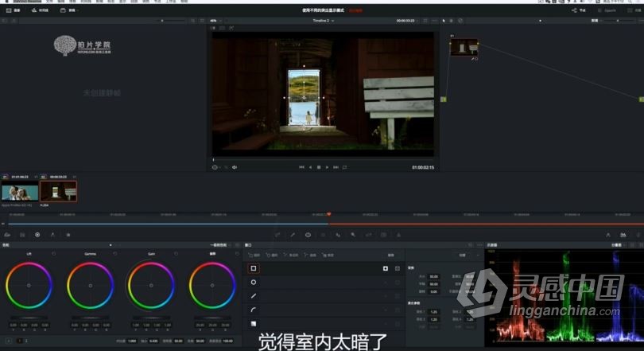Reset the Gain color wheel

coord(177,254)
